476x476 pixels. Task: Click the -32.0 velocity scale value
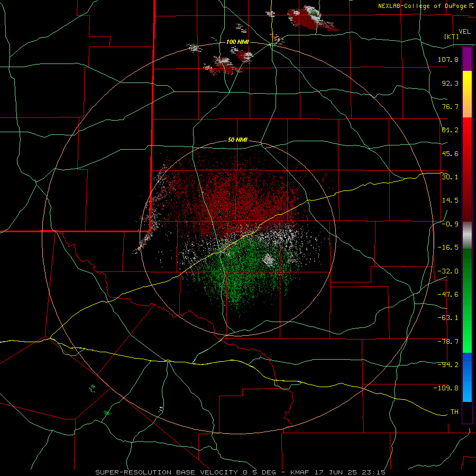448,271
